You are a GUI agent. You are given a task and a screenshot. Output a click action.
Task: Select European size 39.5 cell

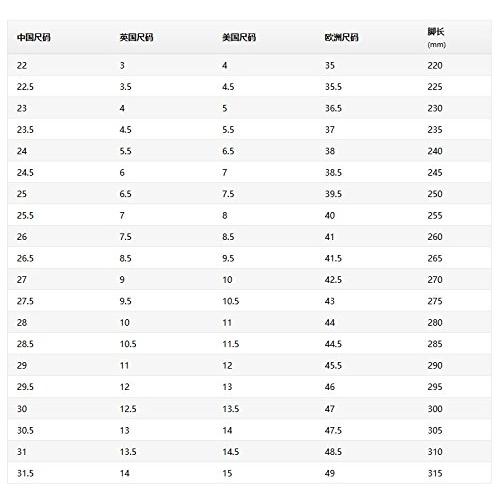tap(333, 194)
